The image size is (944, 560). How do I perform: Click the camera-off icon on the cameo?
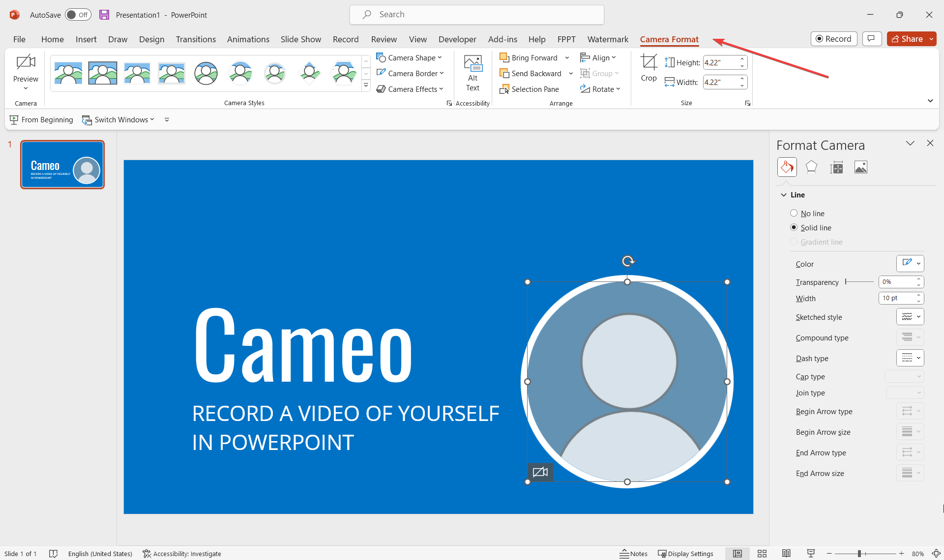click(540, 472)
